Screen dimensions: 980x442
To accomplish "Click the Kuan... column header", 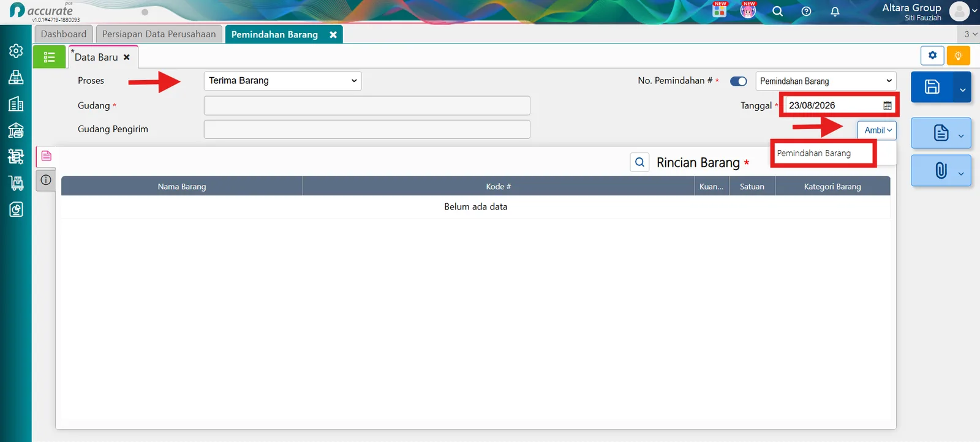I will tap(712, 187).
